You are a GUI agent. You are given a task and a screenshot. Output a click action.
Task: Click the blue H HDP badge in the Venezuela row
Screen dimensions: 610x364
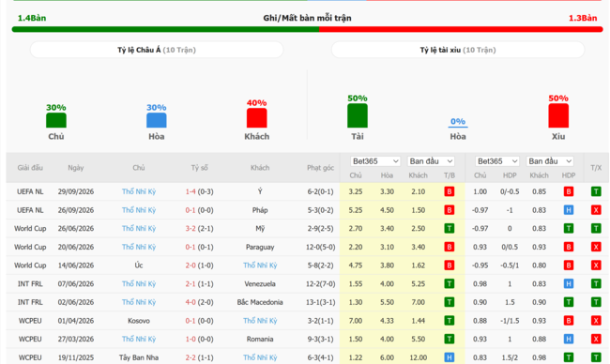coord(569,283)
